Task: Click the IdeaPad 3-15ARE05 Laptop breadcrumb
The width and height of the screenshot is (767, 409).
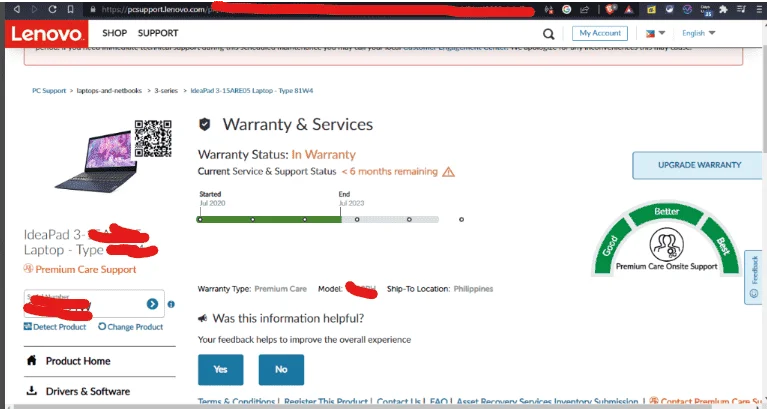Action: [x=251, y=91]
